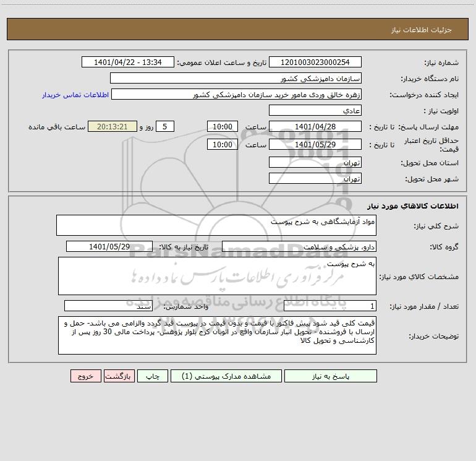The width and height of the screenshot is (476, 461).
Task: Click price validity time 10:00 field
Action: [x=222, y=144]
